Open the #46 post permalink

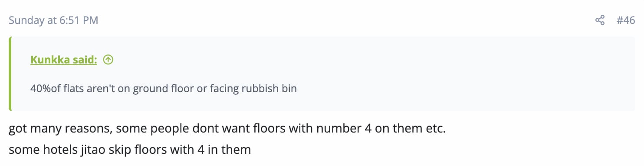tap(626, 20)
